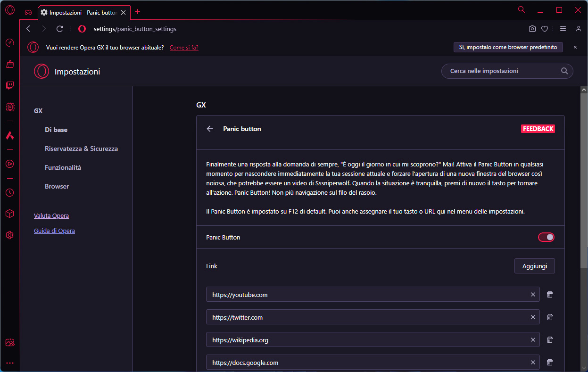The width and height of the screenshot is (588, 372).
Task: Clear the twitter.com link field
Action: coord(533,317)
